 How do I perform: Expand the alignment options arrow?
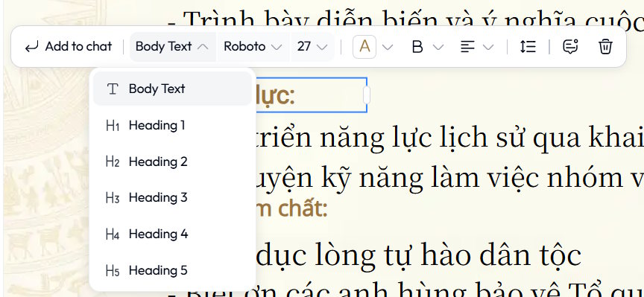click(x=488, y=47)
